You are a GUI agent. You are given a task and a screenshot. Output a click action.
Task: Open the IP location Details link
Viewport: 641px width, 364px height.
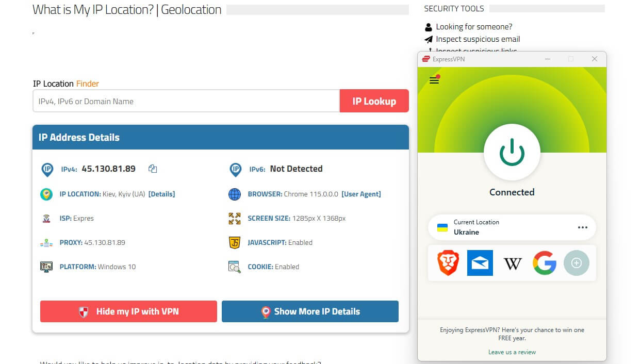[x=161, y=194]
